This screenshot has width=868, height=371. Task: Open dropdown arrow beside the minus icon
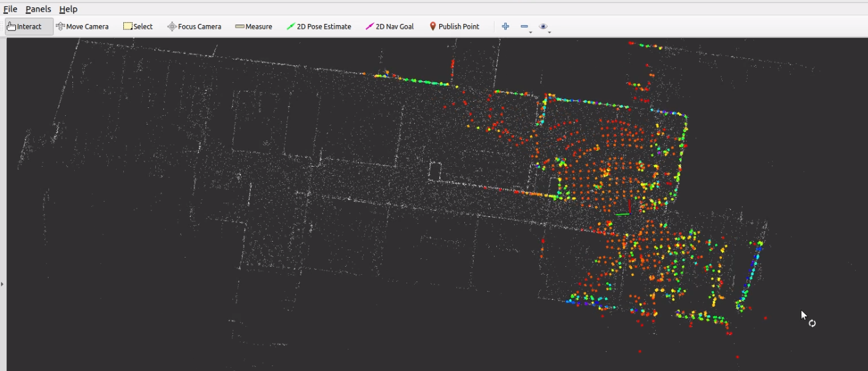[531, 32]
